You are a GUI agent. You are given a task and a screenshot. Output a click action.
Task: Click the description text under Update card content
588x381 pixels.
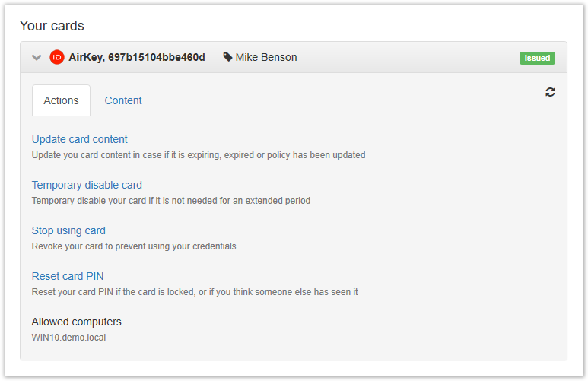(x=198, y=155)
